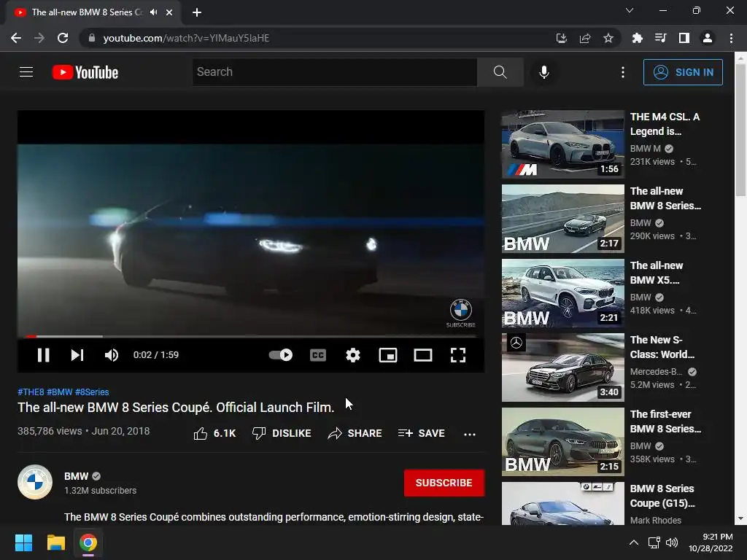The width and height of the screenshot is (747, 560).
Task: Install app icon in address bar
Action: [x=561, y=38]
